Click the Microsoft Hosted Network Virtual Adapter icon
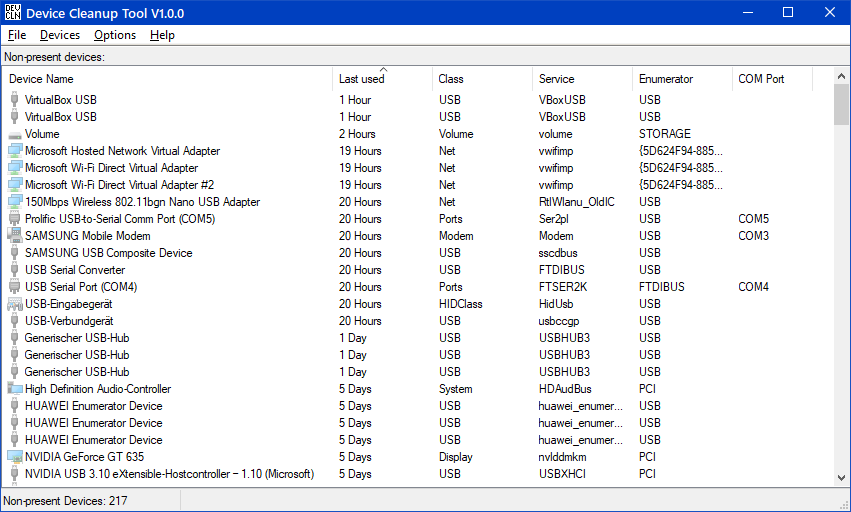 point(14,151)
